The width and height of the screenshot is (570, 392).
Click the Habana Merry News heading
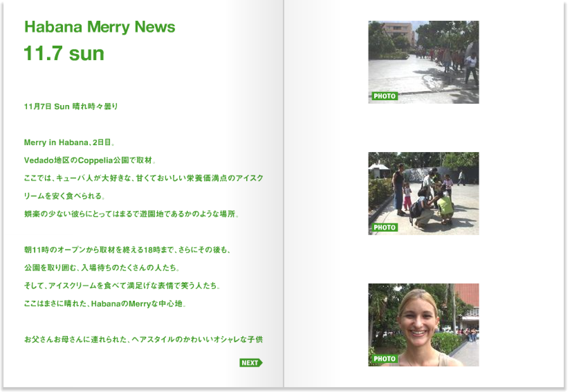tap(100, 27)
